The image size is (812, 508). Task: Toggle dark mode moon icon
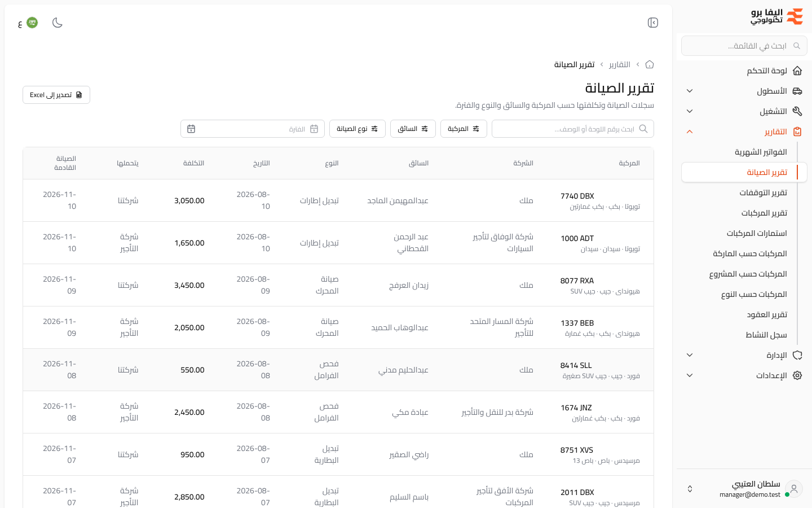tap(58, 23)
